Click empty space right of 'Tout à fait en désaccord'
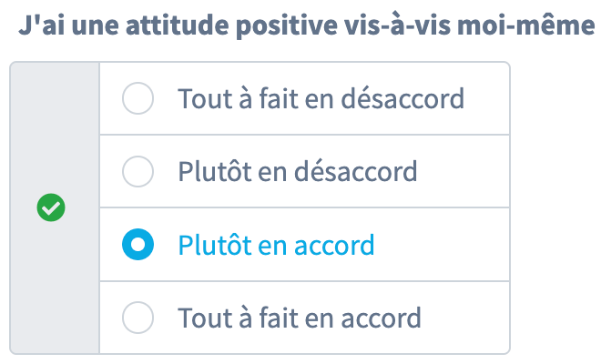This screenshot has width=601, height=364. (485, 98)
